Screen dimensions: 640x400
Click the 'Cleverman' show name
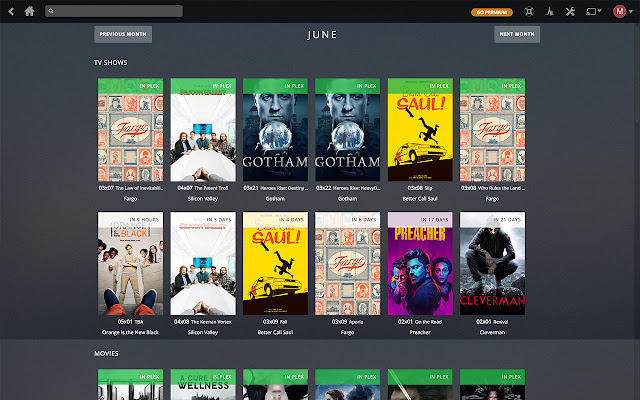(x=493, y=332)
